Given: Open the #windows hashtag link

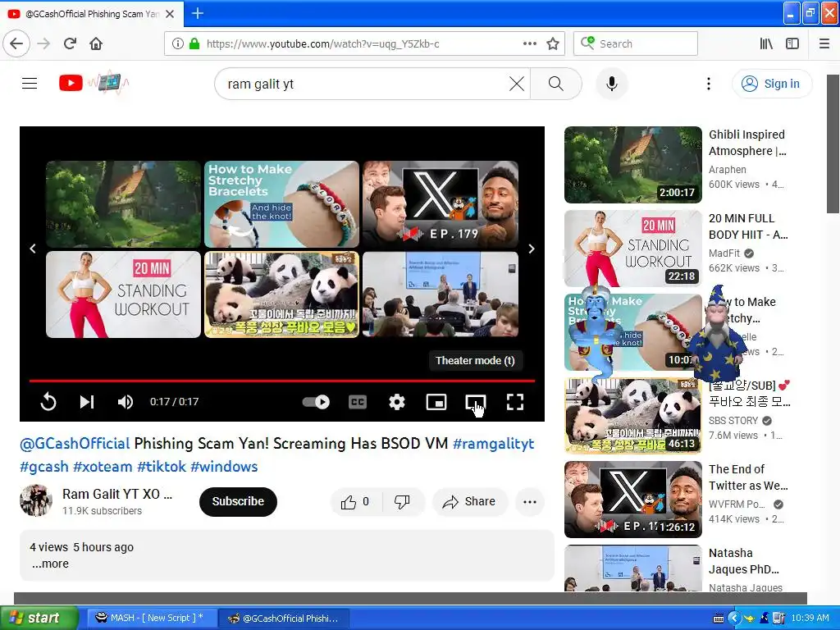Looking at the screenshot, I should click(x=224, y=467).
